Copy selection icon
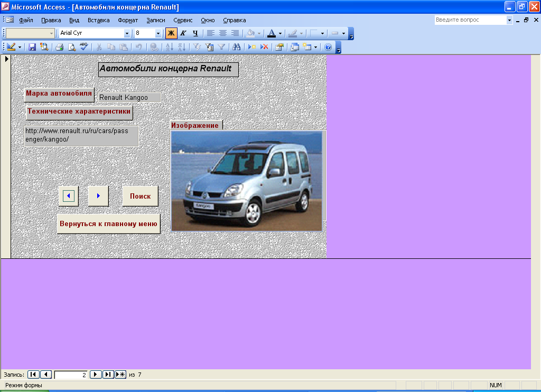The height and width of the screenshot is (392, 541). click(111, 47)
